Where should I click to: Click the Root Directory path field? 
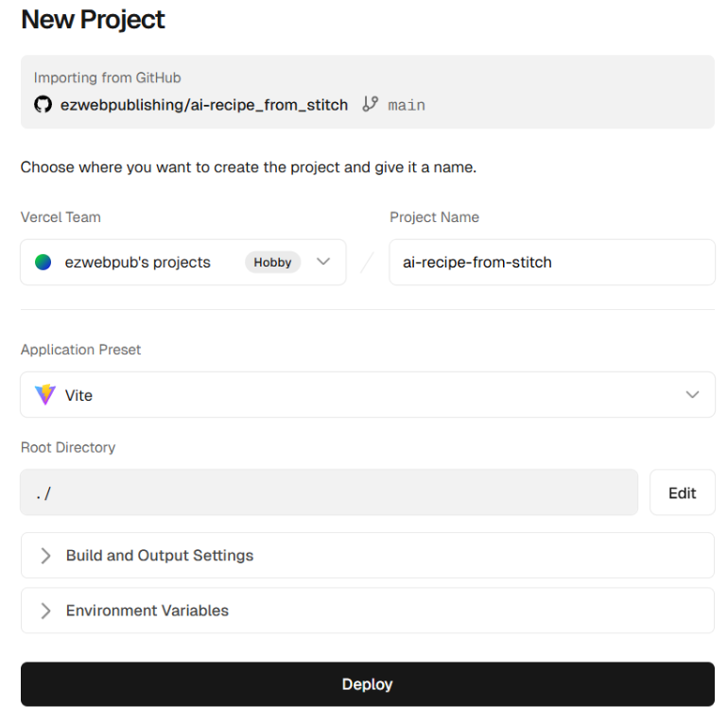tap(329, 492)
